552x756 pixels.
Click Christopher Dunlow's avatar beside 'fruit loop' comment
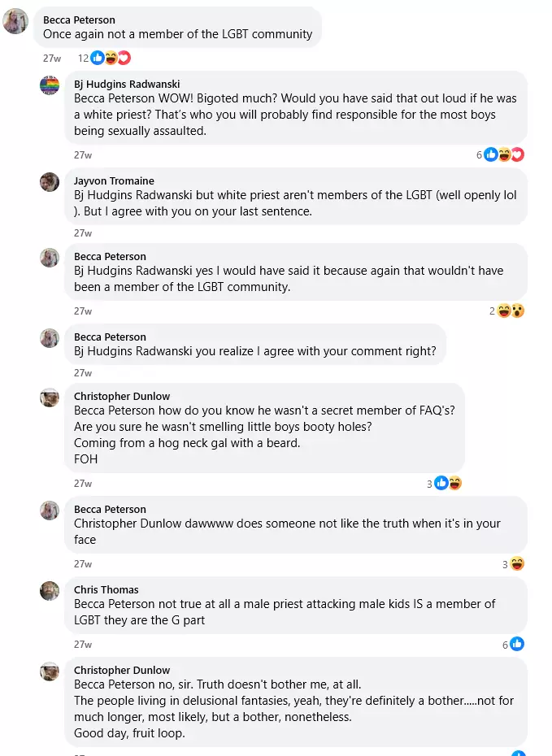(x=50, y=671)
